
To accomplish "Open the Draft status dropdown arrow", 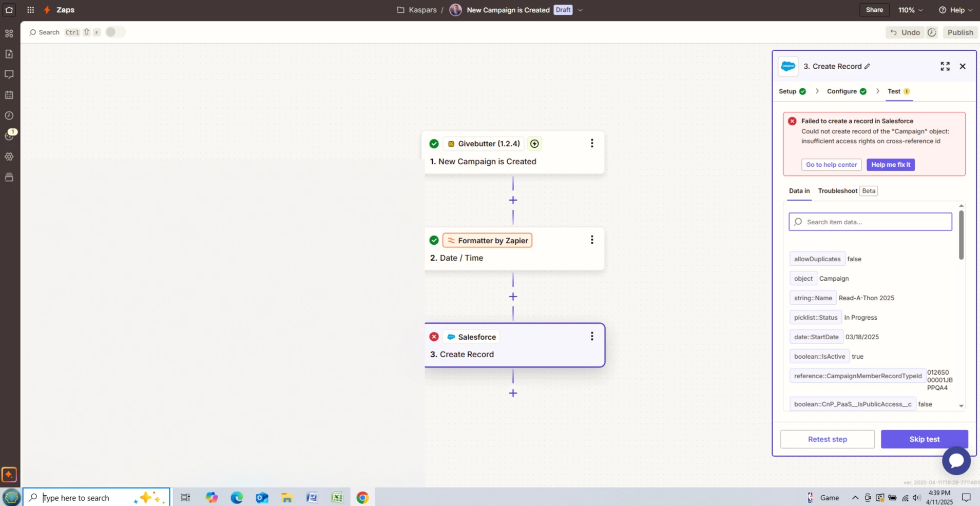I will 581,10.
